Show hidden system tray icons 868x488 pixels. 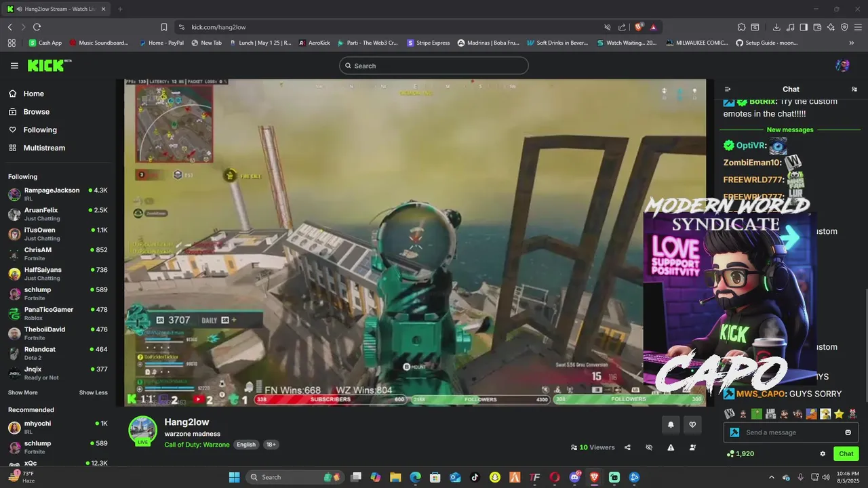pyautogui.click(x=771, y=477)
